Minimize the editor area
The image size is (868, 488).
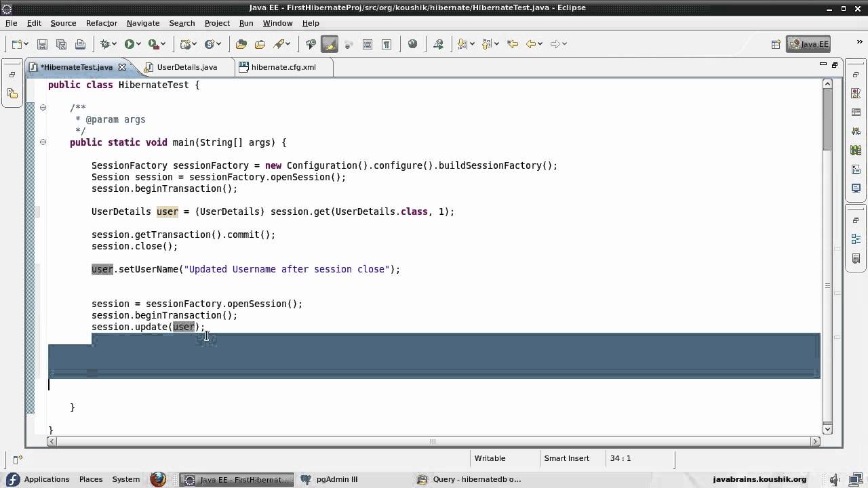point(823,64)
